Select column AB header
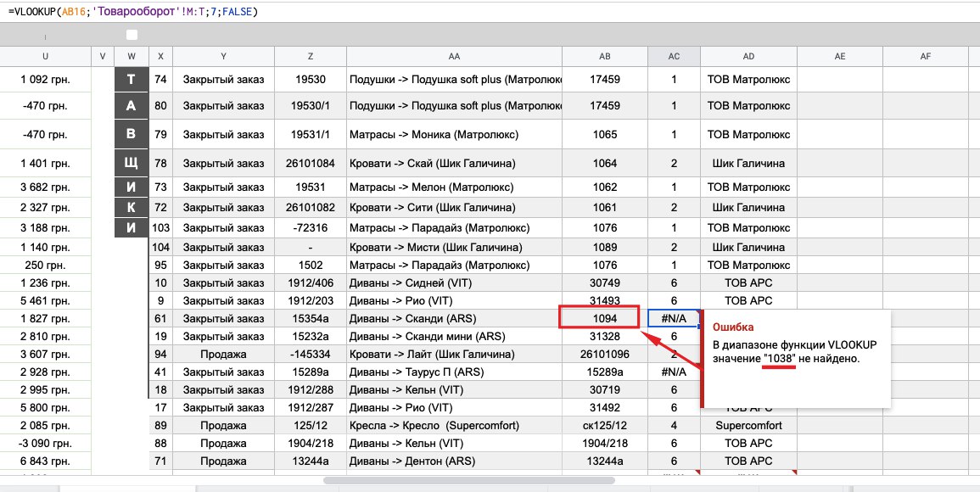Screen dimensions: 980x492 point(604,56)
